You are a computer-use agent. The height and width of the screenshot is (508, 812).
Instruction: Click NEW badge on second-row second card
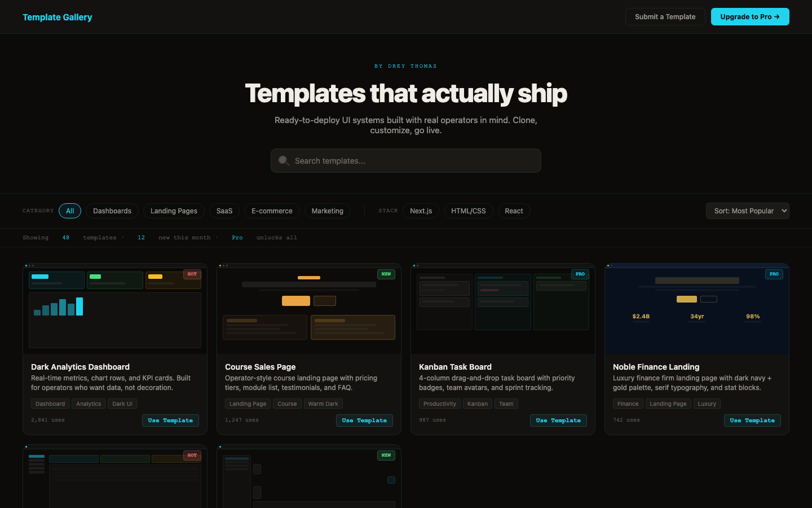tap(386, 456)
